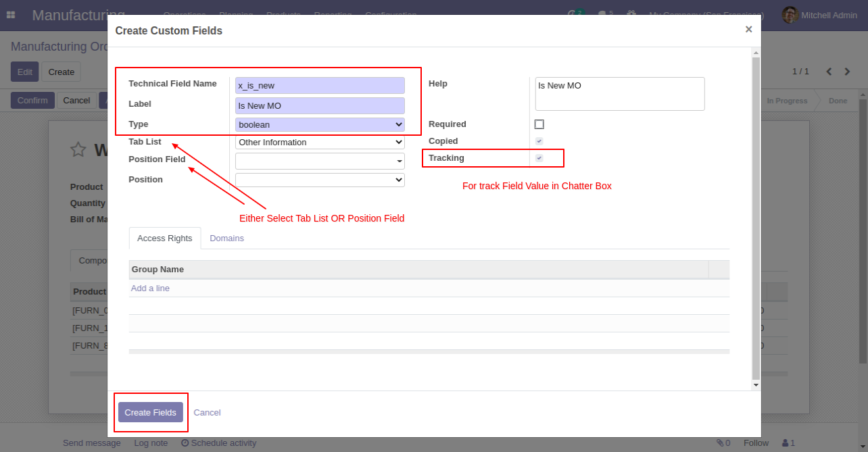The width and height of the screenshot is (868, 452).
Task: Click the Group Name column header
Action: click(x=418, y=270)
